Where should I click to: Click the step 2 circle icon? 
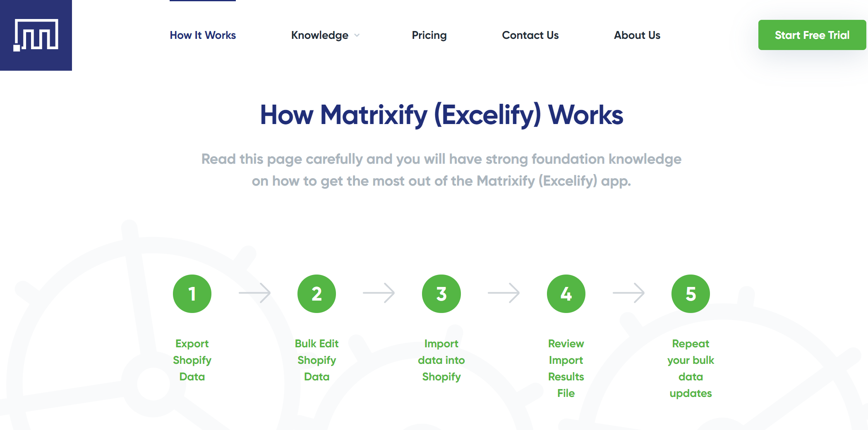317,293
